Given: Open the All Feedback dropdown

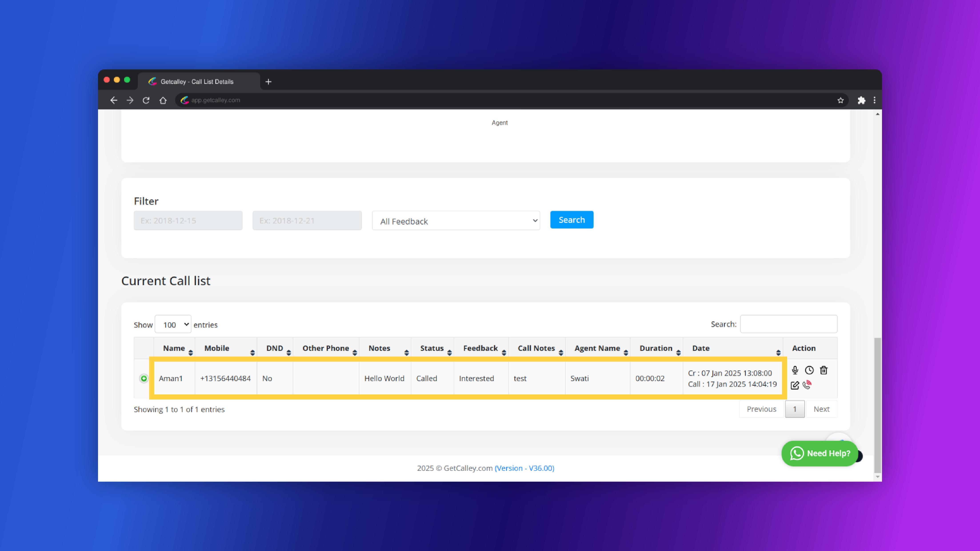Looking at the screenshot, I should click(x=456, y=221).
